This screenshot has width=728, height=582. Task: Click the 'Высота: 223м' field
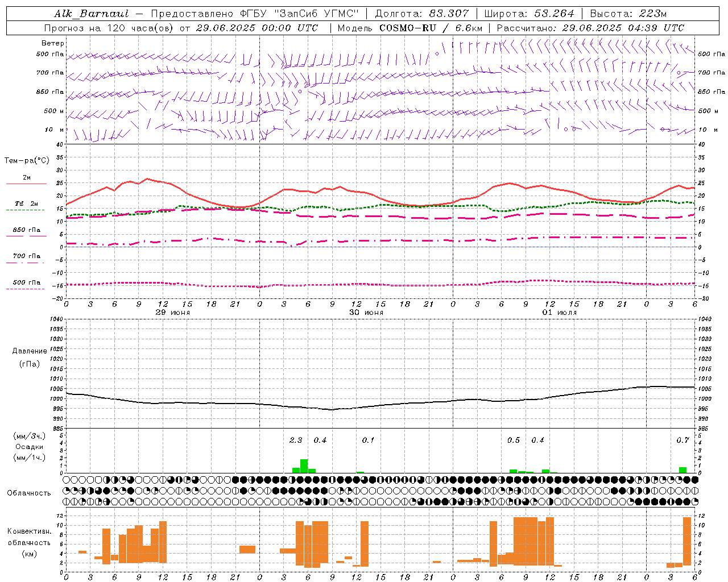pos(628,14)
